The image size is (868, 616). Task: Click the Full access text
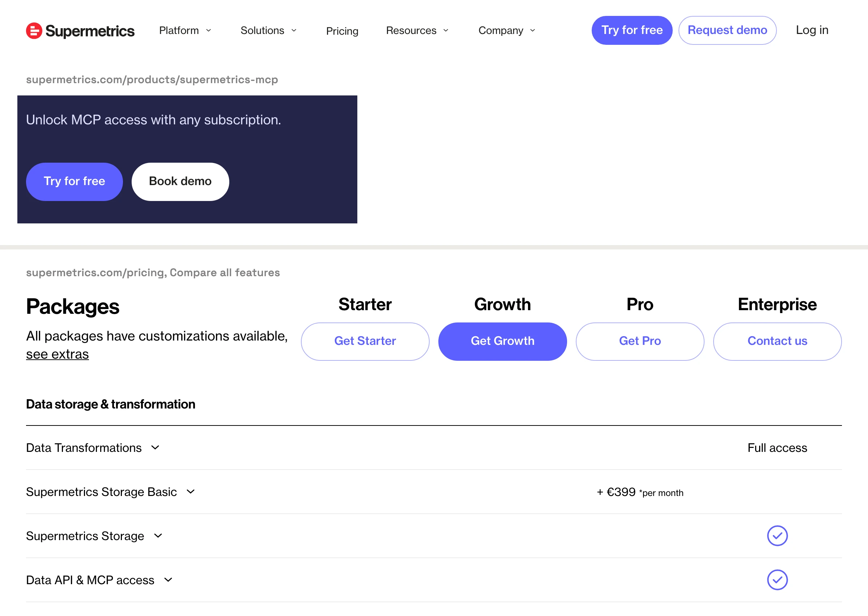click(777, 448)
